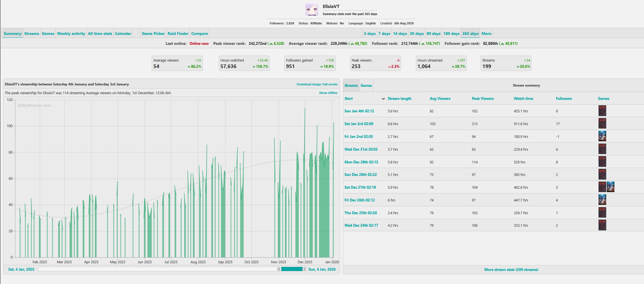Click the Peak viewers stat card
This screenshot has width=644, height=284.
pyautogui.click(x=376, y=63)
